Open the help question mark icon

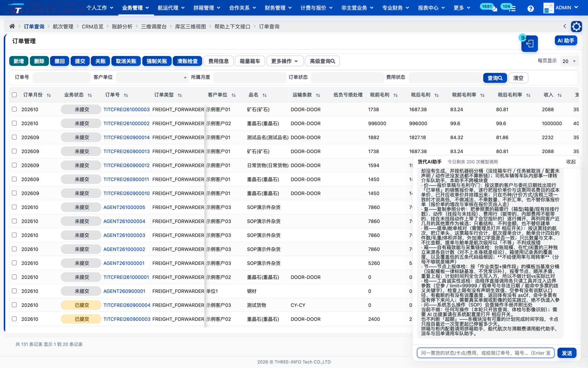(x=530, y=8)
